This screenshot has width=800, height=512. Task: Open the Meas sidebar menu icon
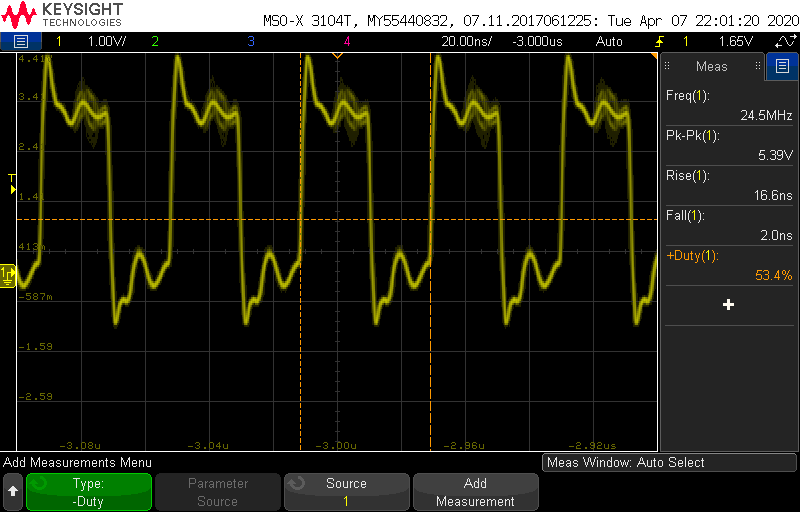782,66
